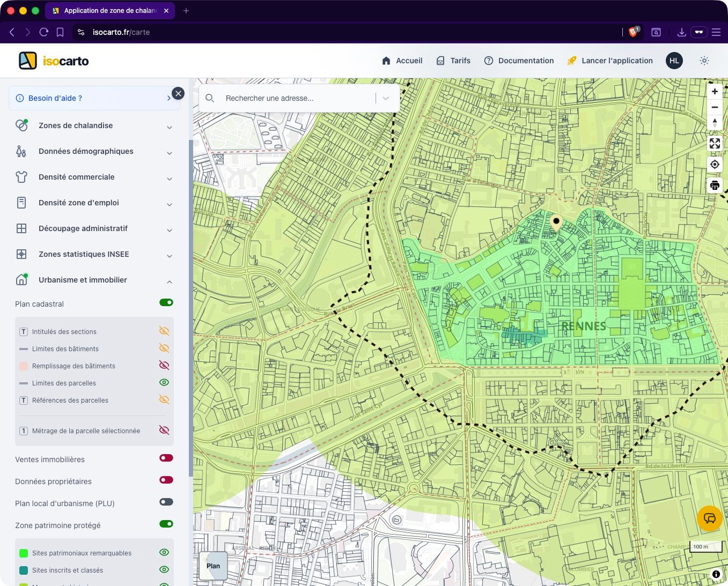Collapse Urbanisme et immobilier section
728x586 pixels.
[x=94, y=280]
